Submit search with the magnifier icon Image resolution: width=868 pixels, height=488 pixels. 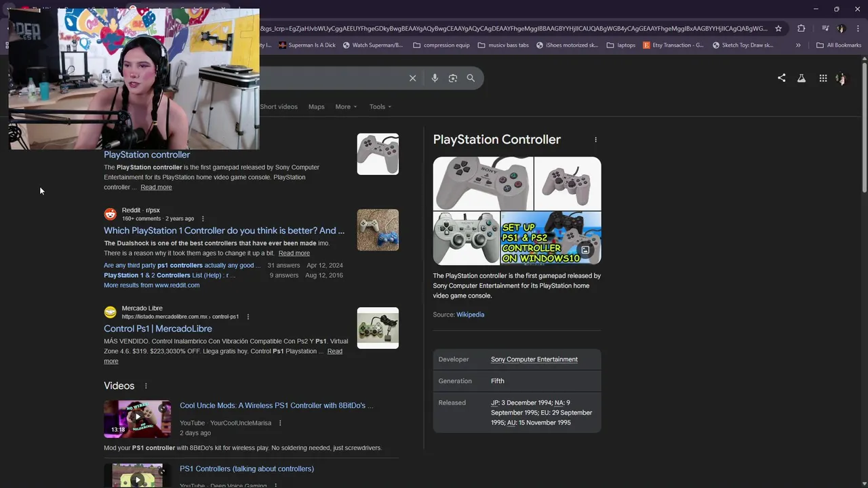[471, 78]
